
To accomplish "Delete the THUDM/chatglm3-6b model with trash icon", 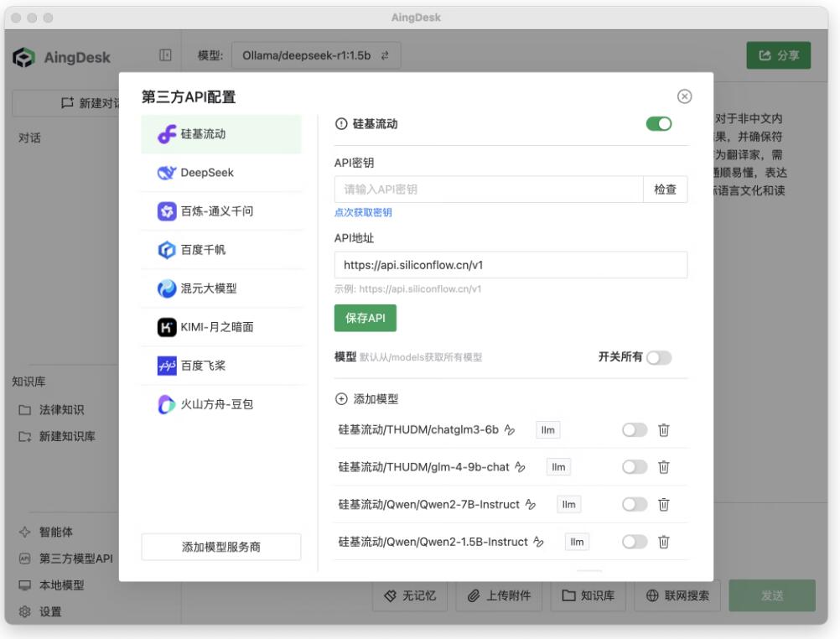I will click(x=663, y=430).
